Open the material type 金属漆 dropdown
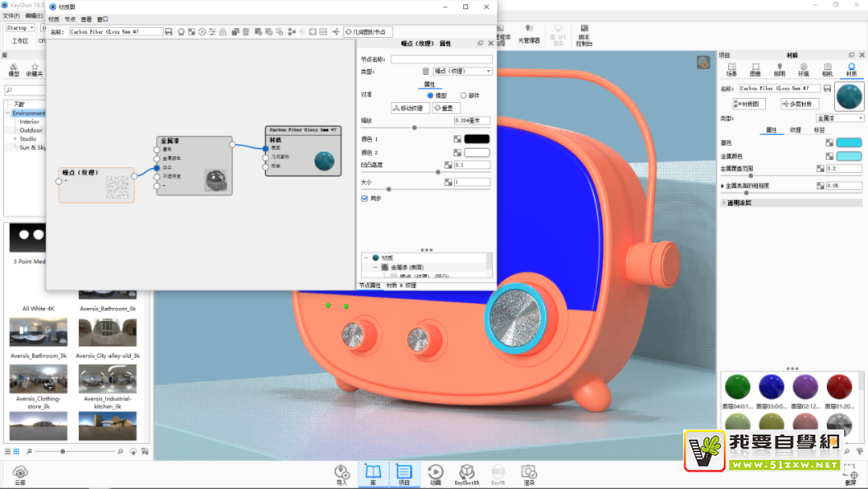This screenshot has width=868, height=489. click(839, 118)
